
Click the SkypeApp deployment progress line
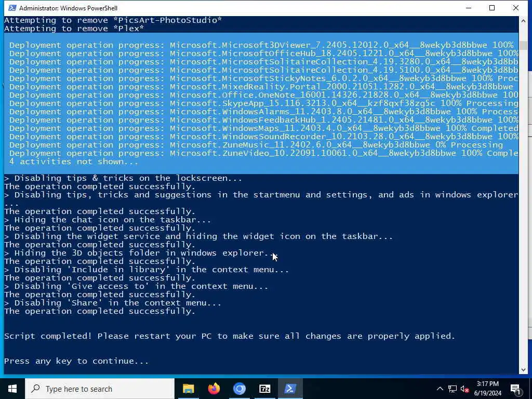click(x=263, y=103)
